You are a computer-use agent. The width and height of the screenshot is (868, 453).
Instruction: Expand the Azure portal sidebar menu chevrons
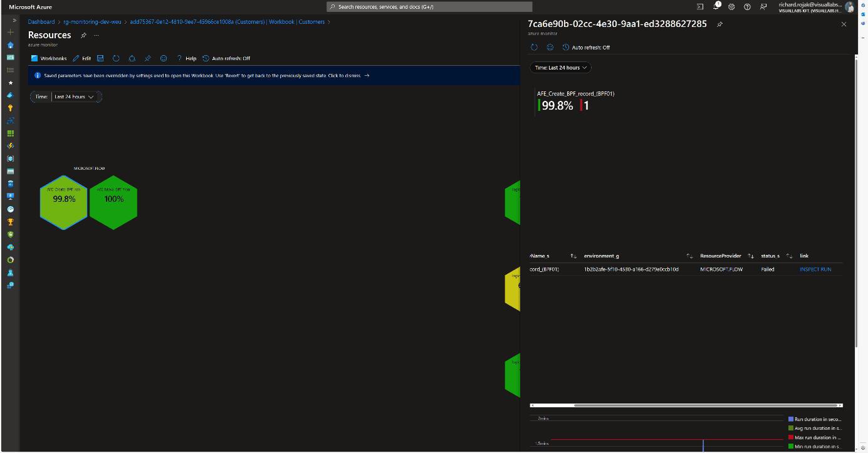coord(14,20)
